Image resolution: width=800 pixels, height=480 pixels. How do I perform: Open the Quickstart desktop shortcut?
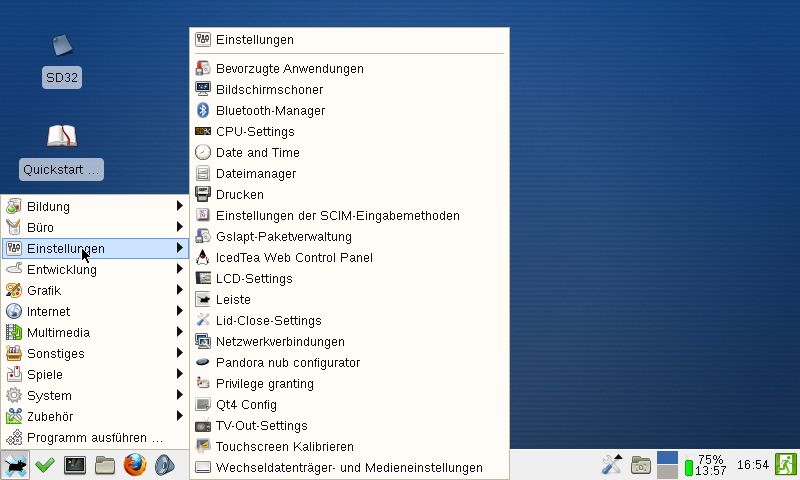[62, 150]
